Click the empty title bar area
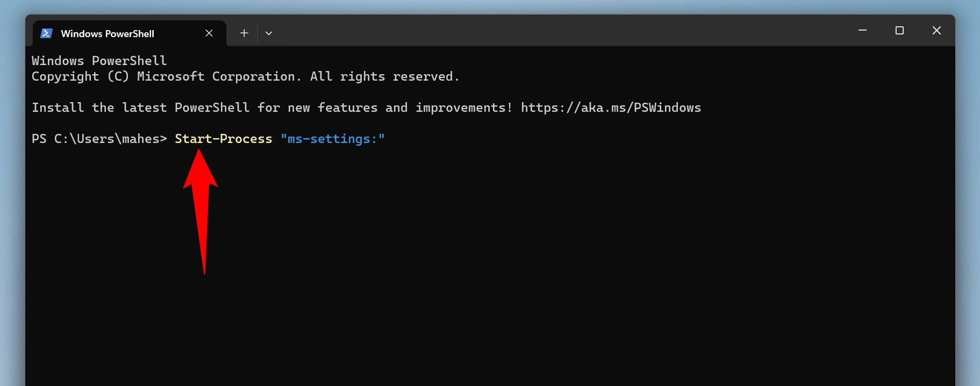This screenshot has width=980, height=386. click(x=538, y=31)
